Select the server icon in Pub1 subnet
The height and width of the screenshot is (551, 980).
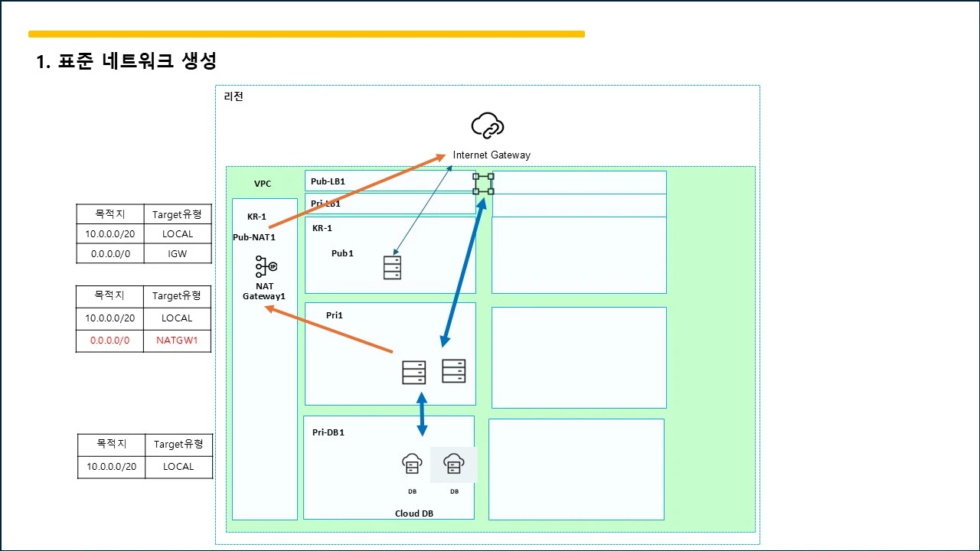(x=392, y=267)
